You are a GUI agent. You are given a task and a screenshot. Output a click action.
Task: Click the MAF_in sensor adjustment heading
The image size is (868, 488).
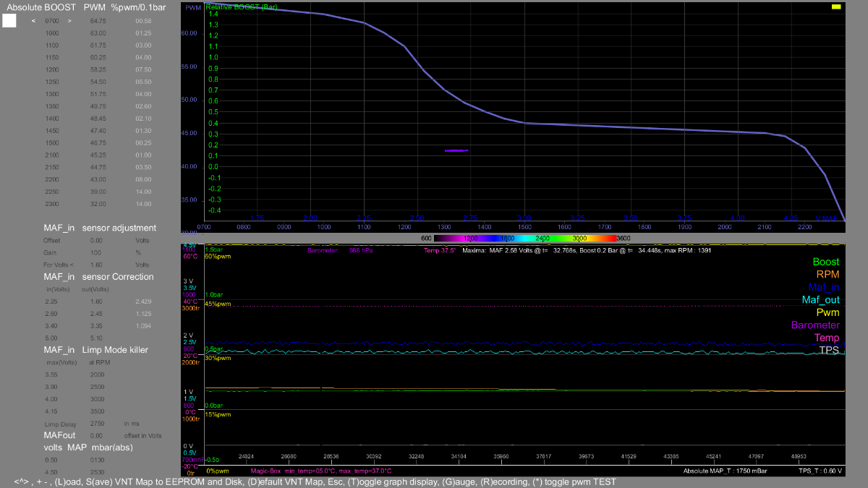click(100, 228)
